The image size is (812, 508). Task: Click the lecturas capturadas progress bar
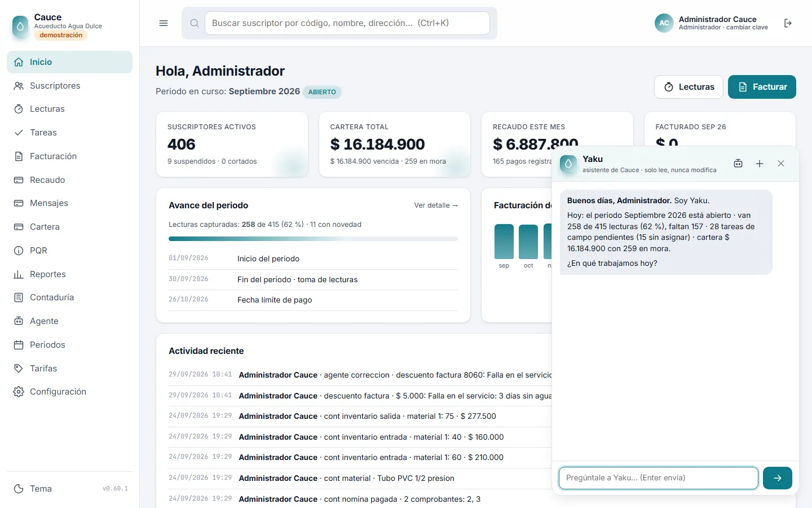pyautogui.click(x=313, y=239)
